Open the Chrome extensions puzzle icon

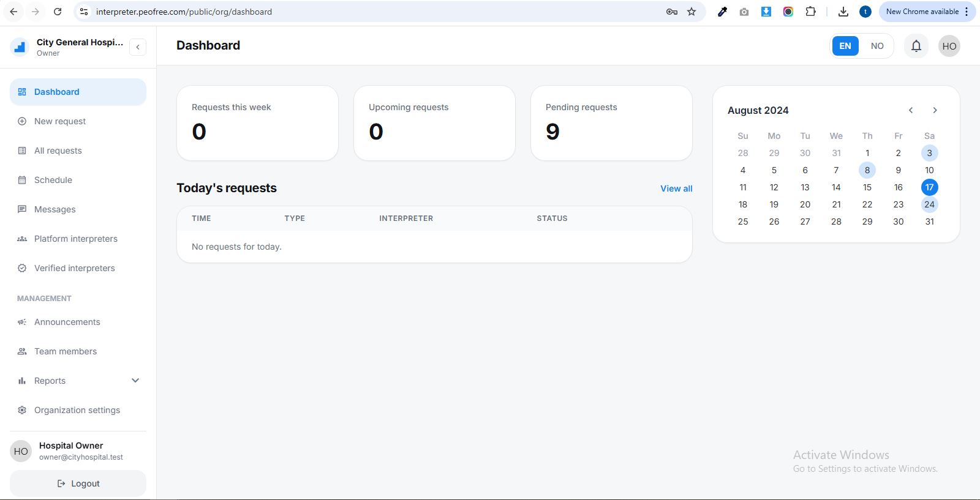click(810, 12)
